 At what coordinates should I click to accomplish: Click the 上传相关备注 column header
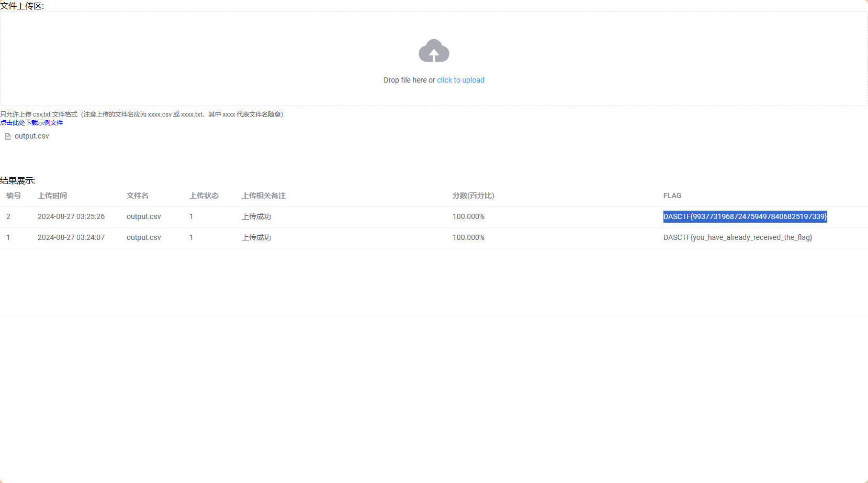264,195
